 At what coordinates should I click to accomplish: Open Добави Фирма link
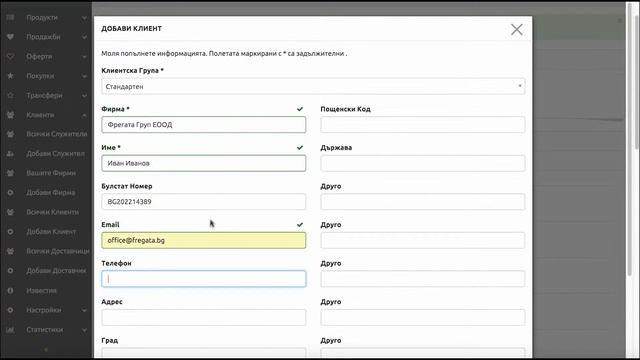[51, 193]
